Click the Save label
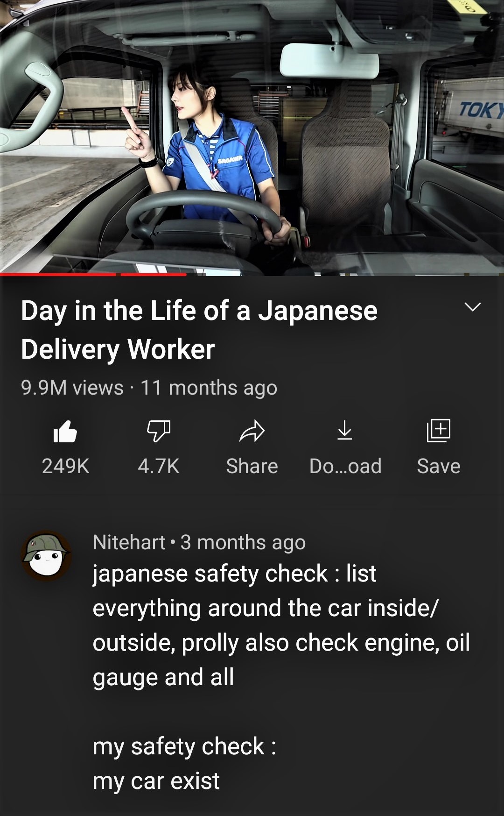The height and width of the screenshot is (816, 504). pos(439,466)
